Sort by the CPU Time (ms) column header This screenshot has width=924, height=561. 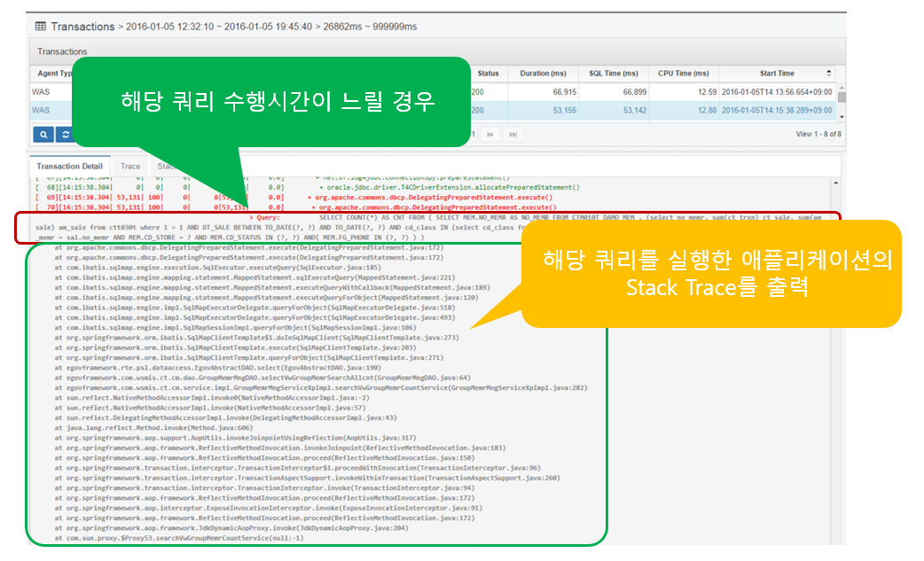(x=683, y=73)
